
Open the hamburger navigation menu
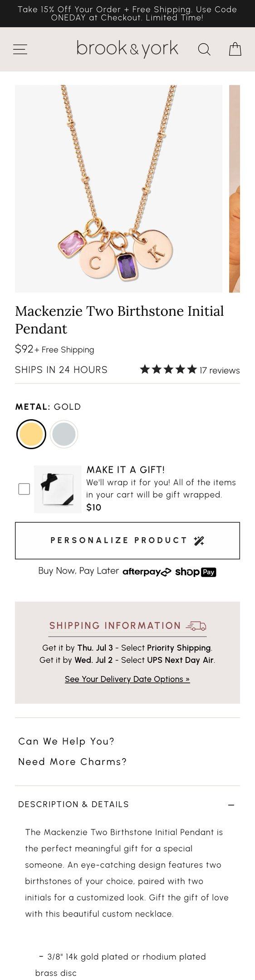click(x=20, y=49)
